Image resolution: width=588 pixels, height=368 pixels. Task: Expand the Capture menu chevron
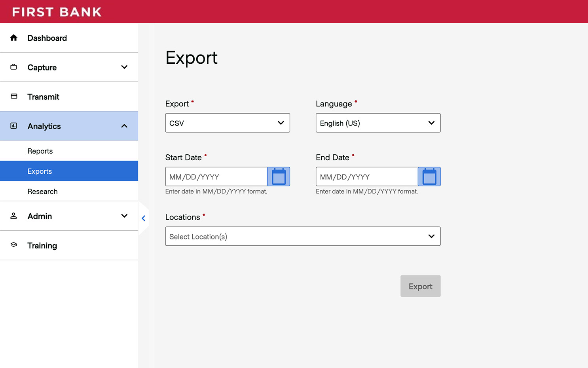[124, 67]
